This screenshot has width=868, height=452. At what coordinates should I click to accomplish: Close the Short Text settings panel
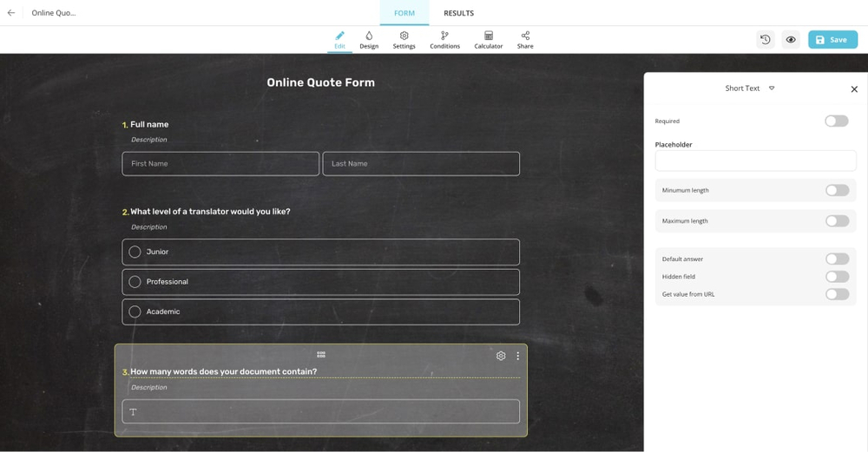(x=854, y=89)
